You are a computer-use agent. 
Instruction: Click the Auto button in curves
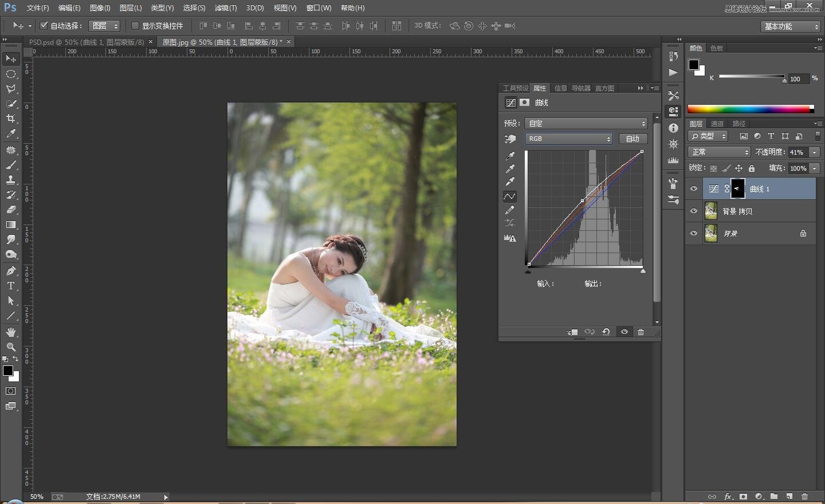click(x=632, y=139)
